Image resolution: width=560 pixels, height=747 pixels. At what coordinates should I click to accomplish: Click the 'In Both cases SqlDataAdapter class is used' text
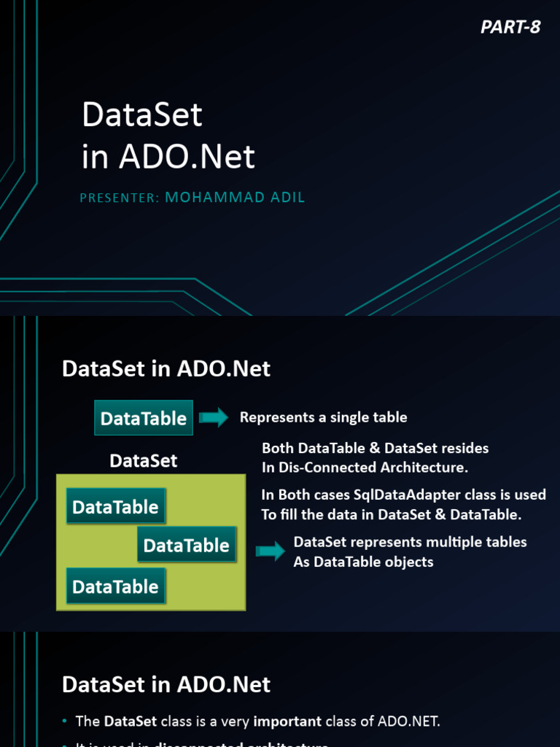[x=403, y=495]
